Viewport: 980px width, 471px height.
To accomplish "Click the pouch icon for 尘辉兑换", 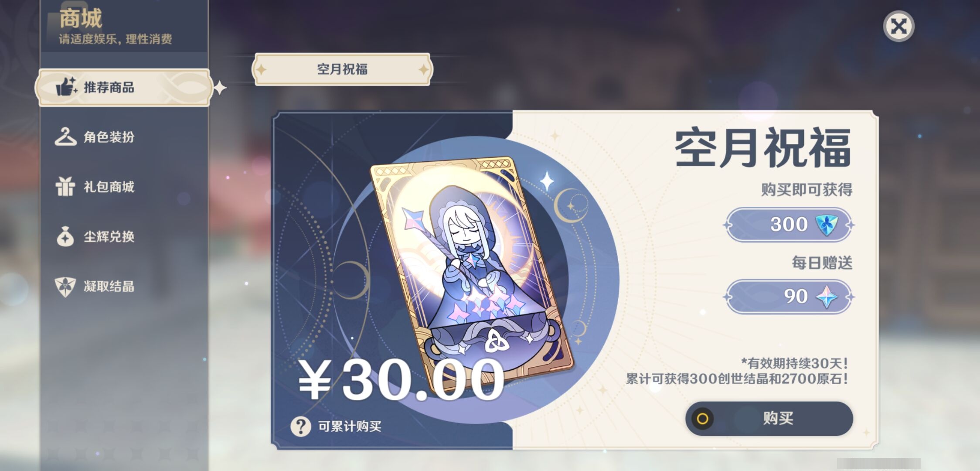I will [65, 236].
